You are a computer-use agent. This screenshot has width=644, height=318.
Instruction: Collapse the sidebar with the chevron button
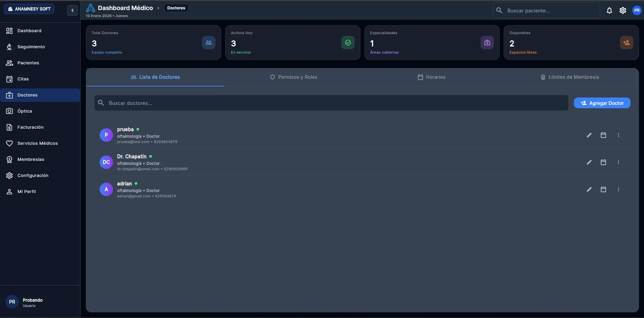click(72, 10)
